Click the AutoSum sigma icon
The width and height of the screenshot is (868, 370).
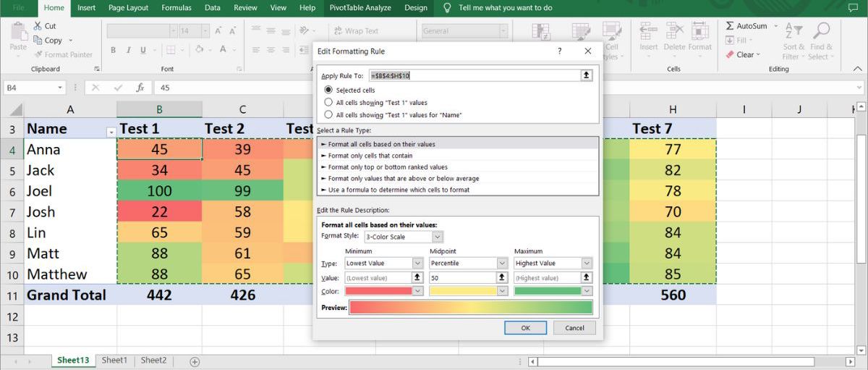click(x=730, y=26)
